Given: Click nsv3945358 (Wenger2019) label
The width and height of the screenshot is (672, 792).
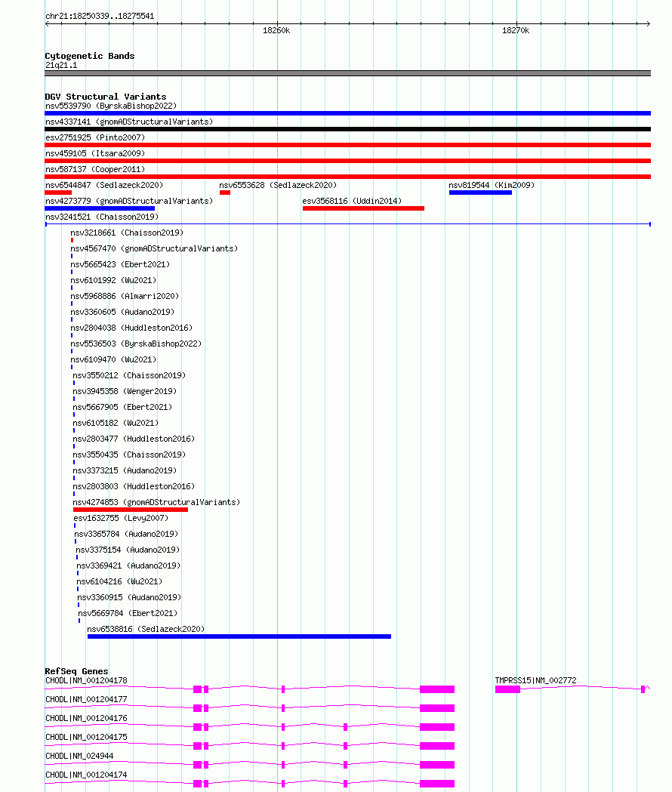Looking at the screenshot, I should click(125, 391).
